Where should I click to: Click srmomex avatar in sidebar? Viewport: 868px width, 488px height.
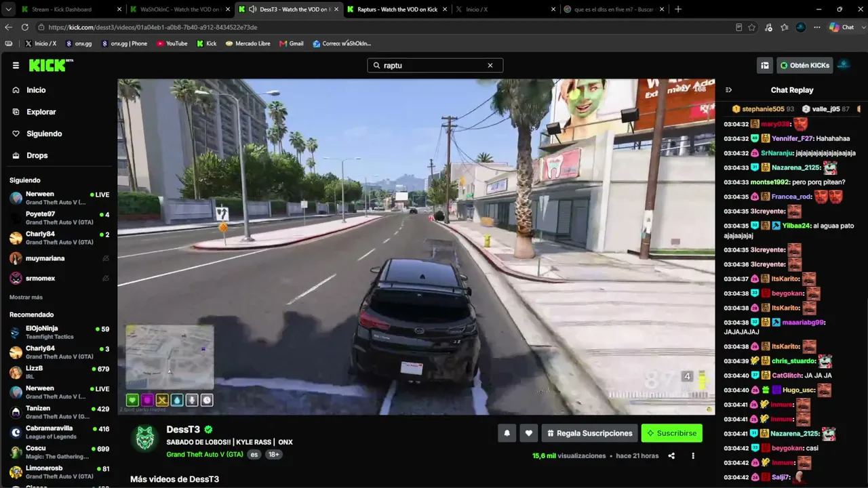coord(16,279)
